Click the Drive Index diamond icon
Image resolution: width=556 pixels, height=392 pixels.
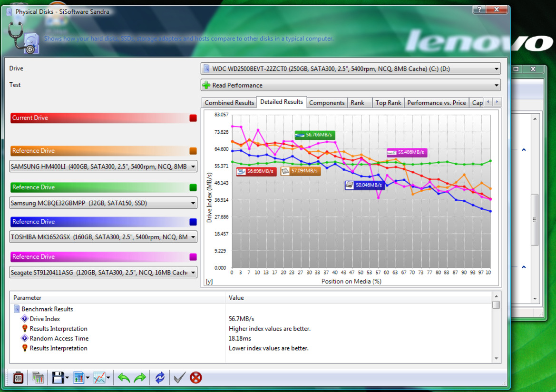(x=24, y=319)
